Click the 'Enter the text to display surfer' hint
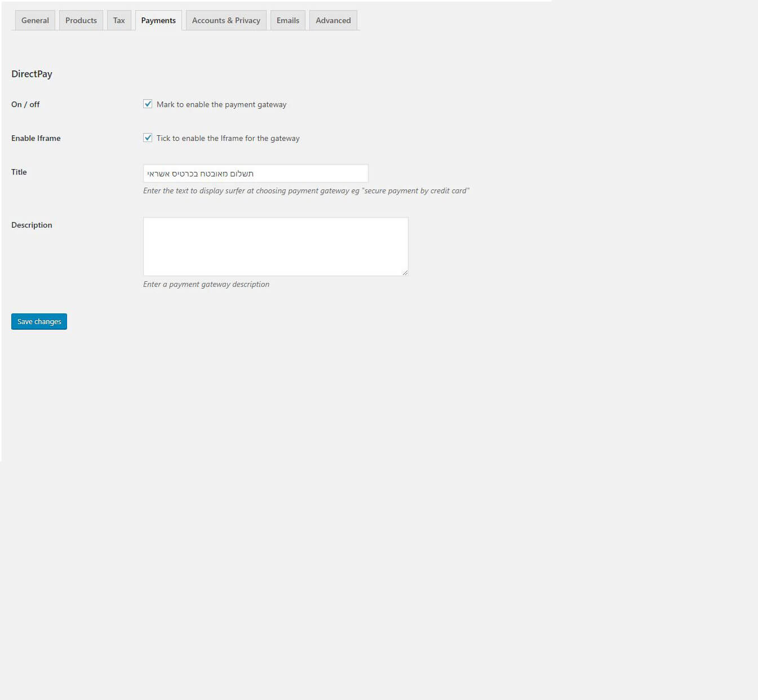Viewport: 758px width, 700px height. [x=306, y=190]
